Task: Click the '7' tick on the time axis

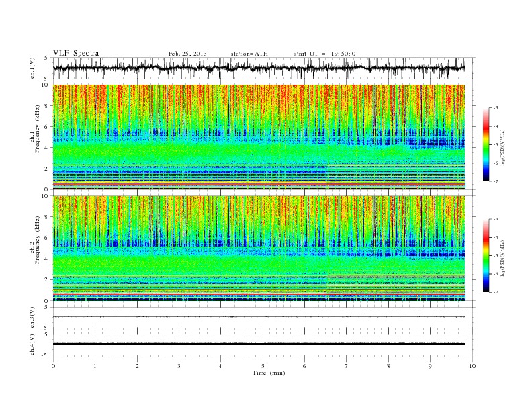Action: [347, 366]
